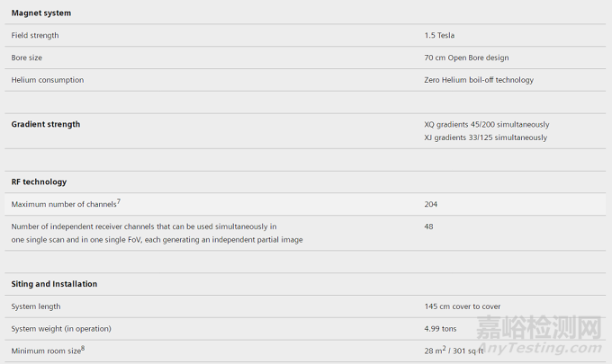Select the Field strength row label
The image size is (612, 364).
(x=35, y=35)
